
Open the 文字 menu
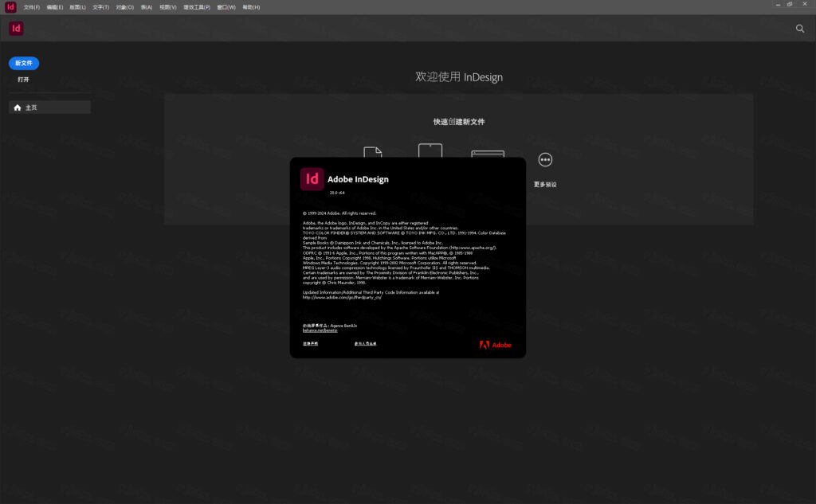click(x=101, y=6)
